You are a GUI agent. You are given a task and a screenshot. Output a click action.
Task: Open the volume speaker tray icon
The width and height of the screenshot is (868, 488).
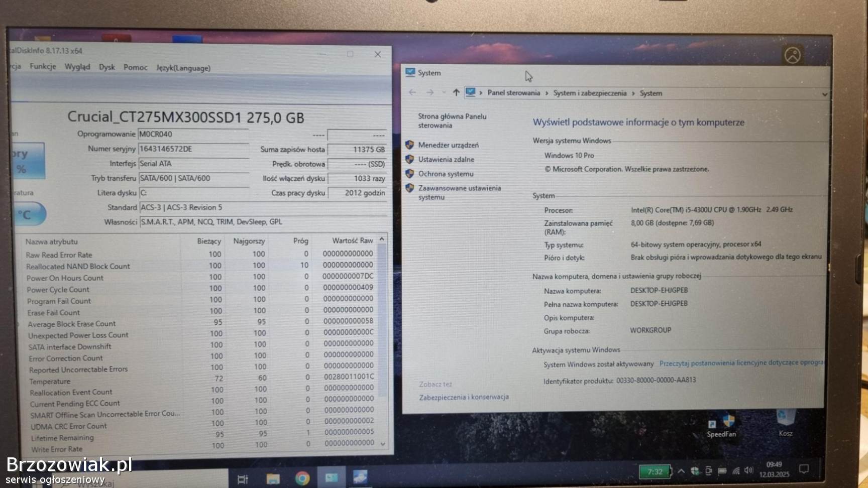pos(748,470)
